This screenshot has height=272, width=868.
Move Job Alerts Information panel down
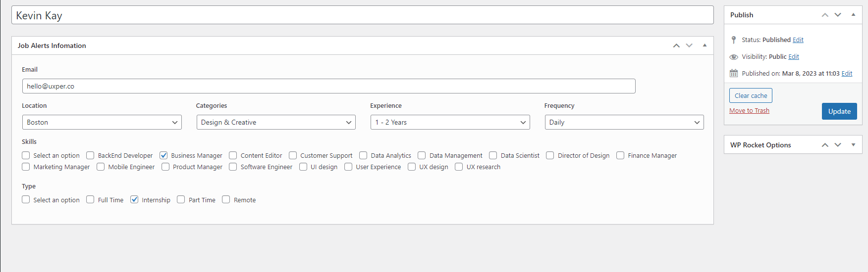pyautogui.click(x=689, y=45)
